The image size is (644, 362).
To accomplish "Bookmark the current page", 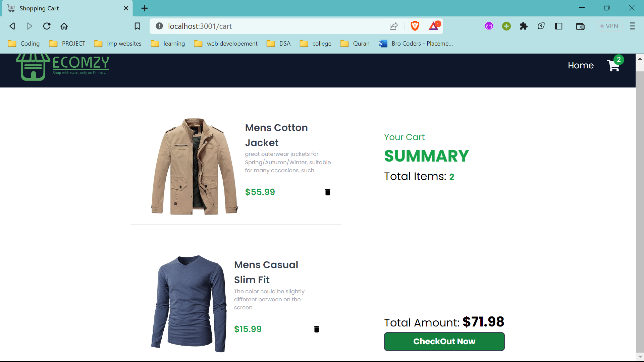I will (x=137, y=26).
